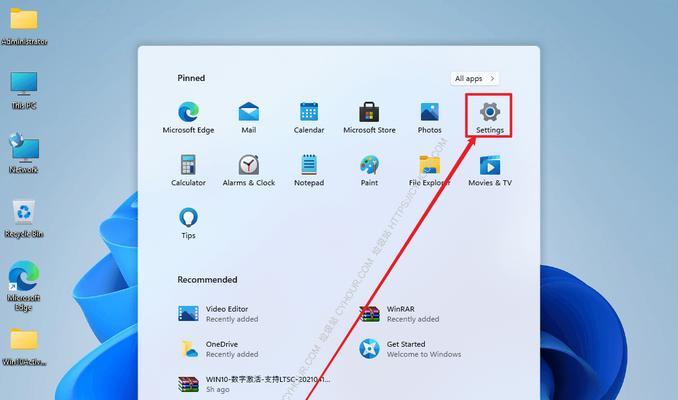
Task: Open the Tips app
Action: (188, 223)
